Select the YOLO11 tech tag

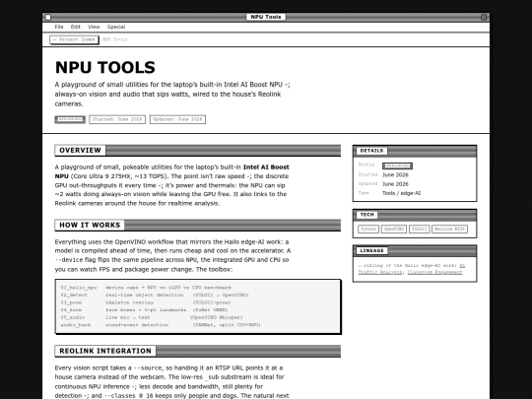pos(419,229)
